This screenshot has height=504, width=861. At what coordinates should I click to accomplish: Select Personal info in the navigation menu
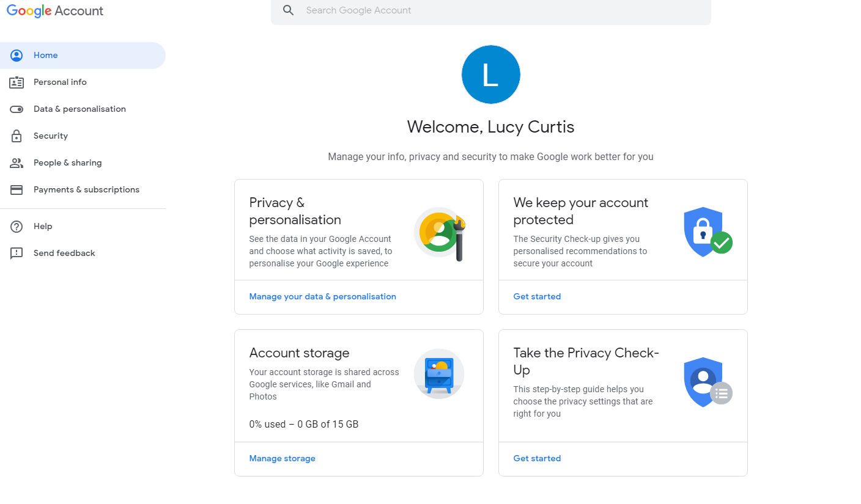60,82
